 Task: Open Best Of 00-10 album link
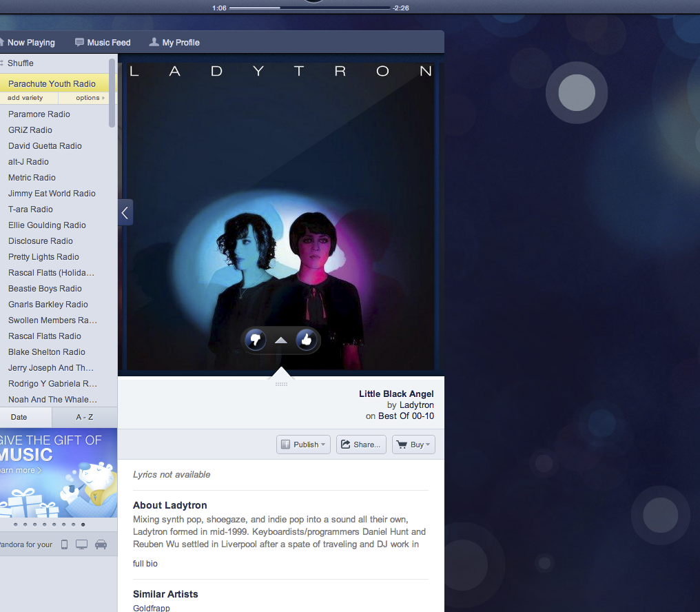pyautogui.click(x=406, y=416)
